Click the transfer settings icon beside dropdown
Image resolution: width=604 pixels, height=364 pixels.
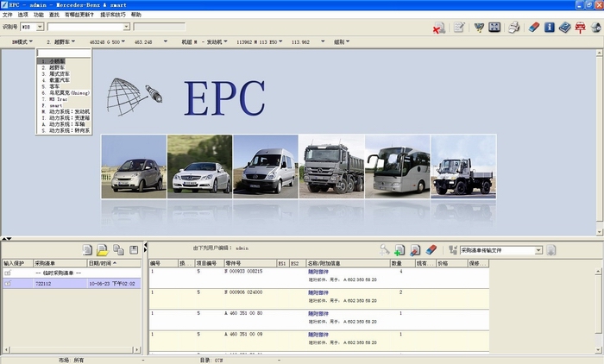coord(453,250)
